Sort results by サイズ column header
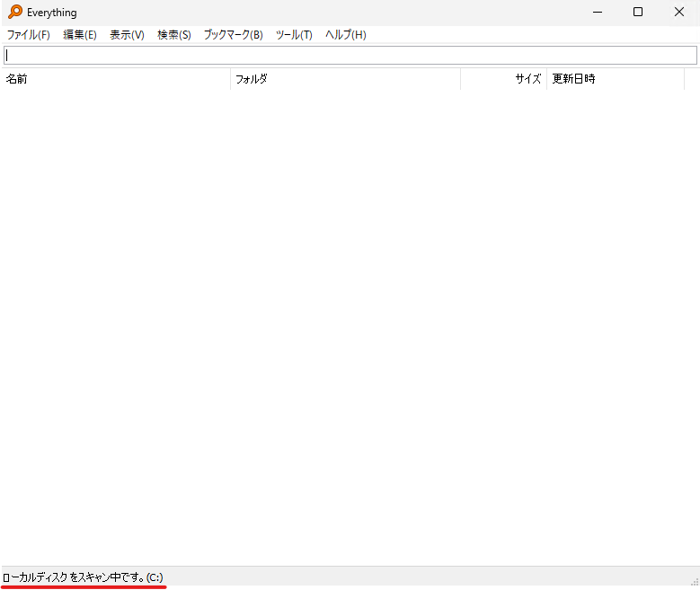The image size is (700, 590). click(503, 79)
